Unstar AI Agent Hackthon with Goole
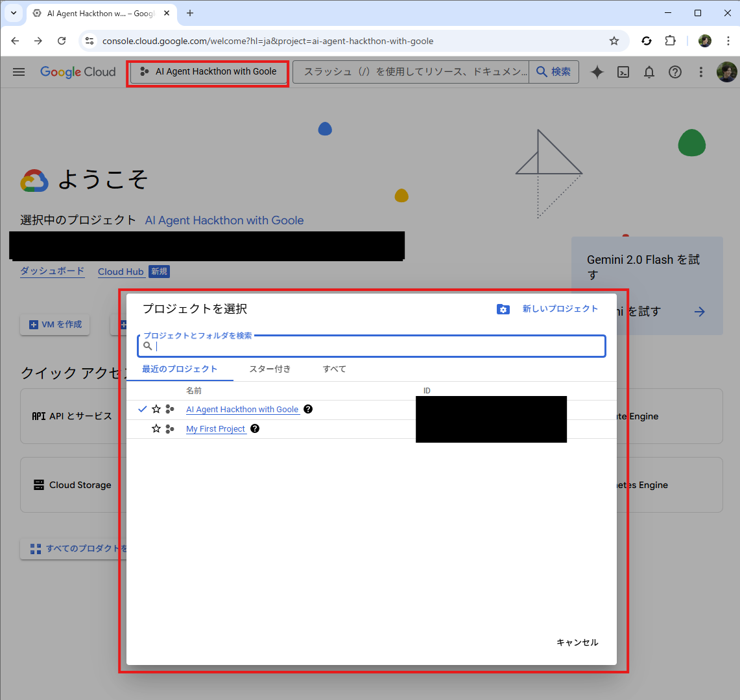Image resolution: width=740 pixels, height=700 pixels. click(x=156, y=409)
